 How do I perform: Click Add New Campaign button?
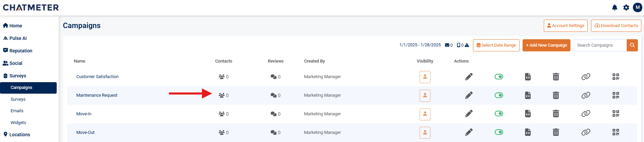pos(546,45)
